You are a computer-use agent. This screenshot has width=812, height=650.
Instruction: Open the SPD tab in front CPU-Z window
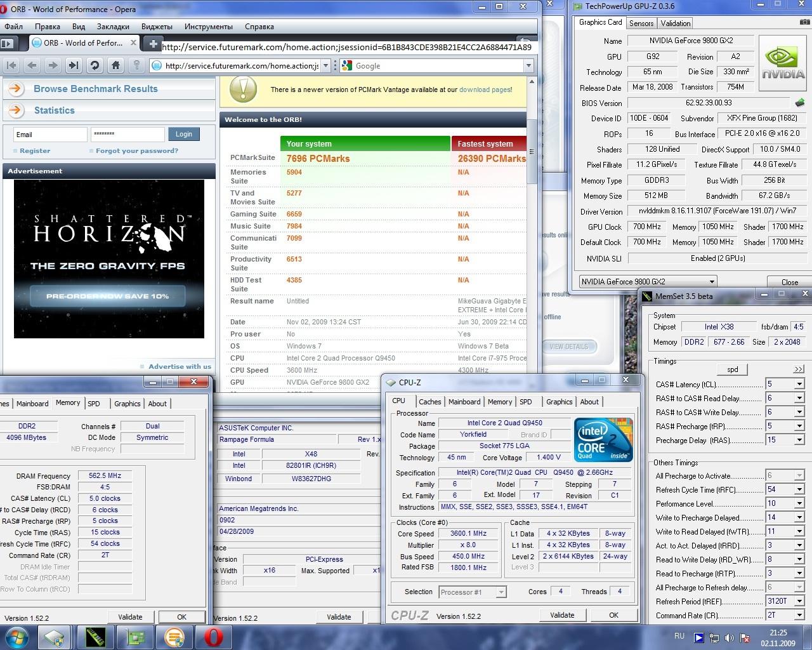526,402
